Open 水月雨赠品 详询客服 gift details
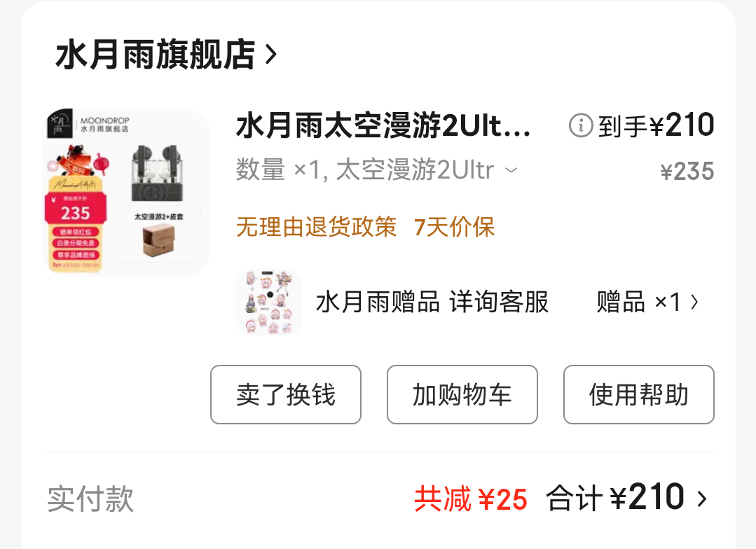The image size is (756, 549). click(x=432, y=303)
